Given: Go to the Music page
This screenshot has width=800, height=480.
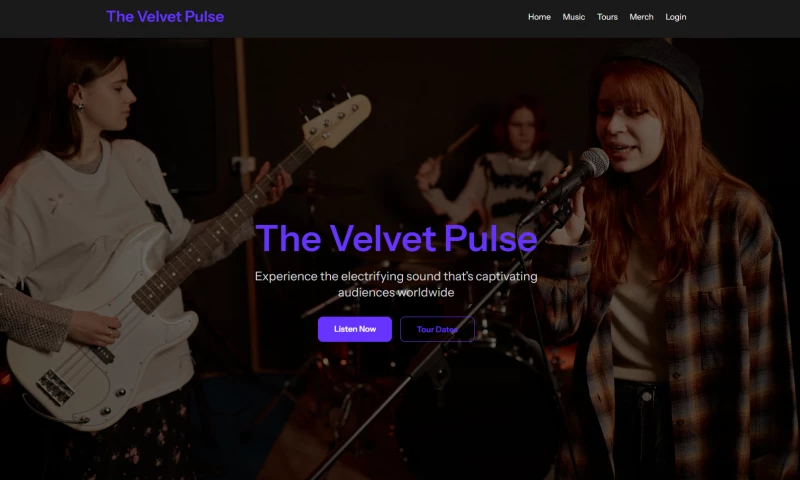Looking at the screenshot, I should pyautogui.click(x=573, y=17).
